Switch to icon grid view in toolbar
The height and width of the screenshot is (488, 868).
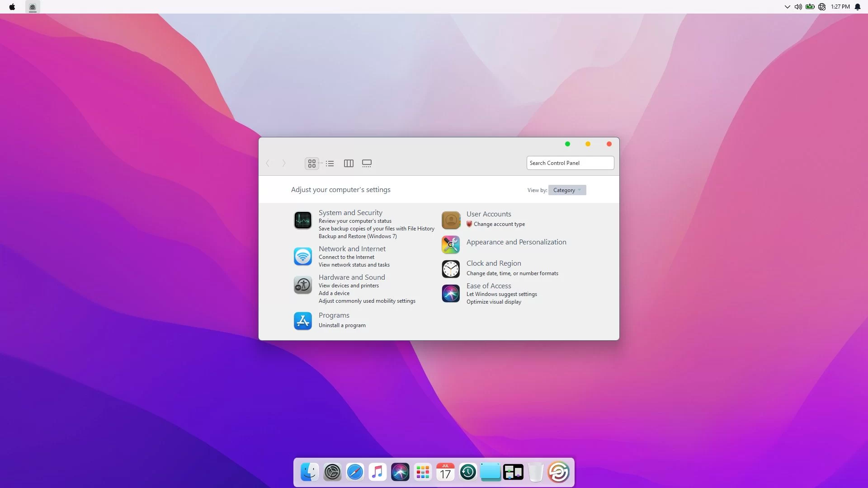click(x=311, y=164)
